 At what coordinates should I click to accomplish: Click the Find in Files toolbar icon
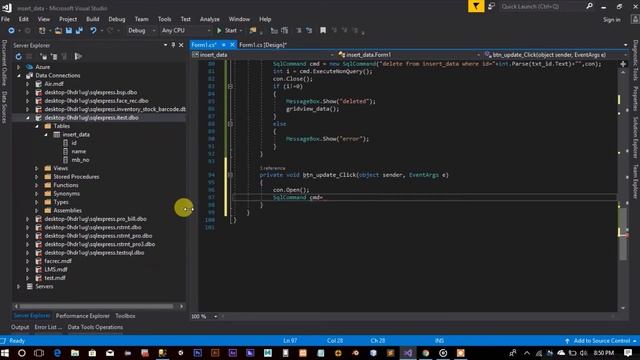[x=253, y=31]
